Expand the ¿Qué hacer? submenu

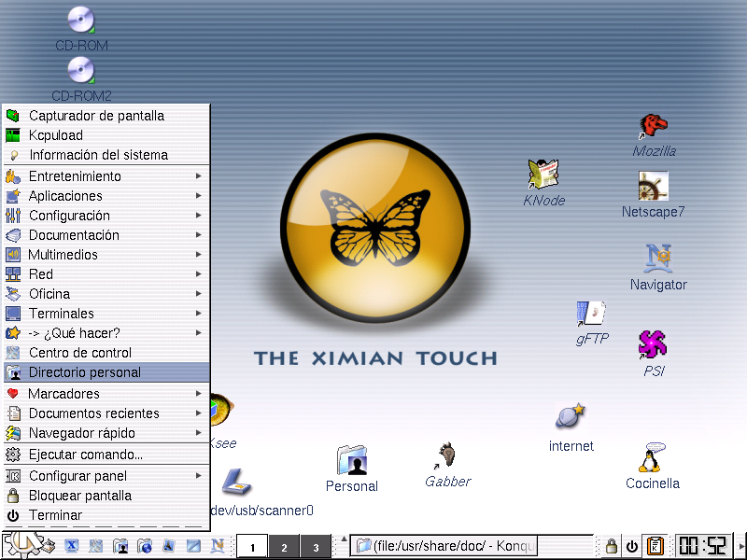pyautogui.click(x=106, y=332)
